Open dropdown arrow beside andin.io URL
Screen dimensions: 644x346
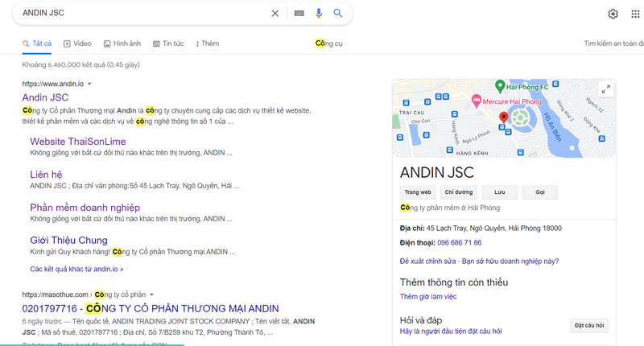click(x=89, y=84)
